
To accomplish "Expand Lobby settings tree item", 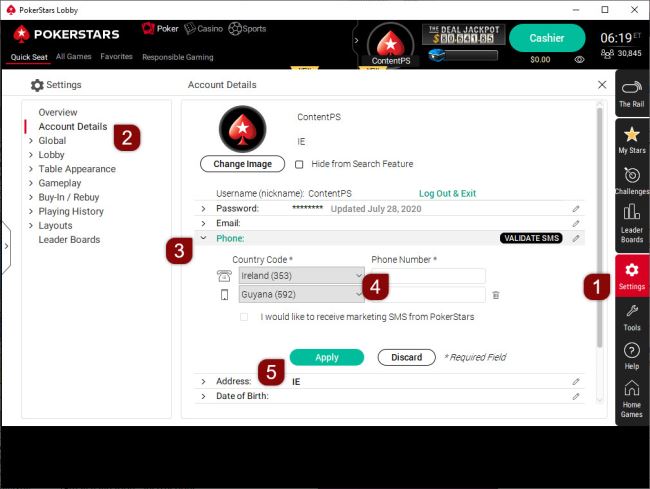I will pyautogui.click(x=31, y=155).
